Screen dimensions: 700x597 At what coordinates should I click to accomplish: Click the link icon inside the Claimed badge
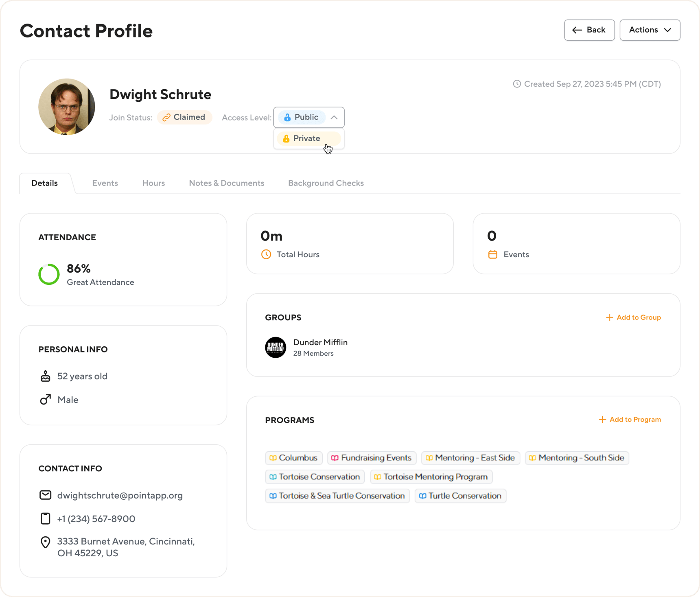166,117
